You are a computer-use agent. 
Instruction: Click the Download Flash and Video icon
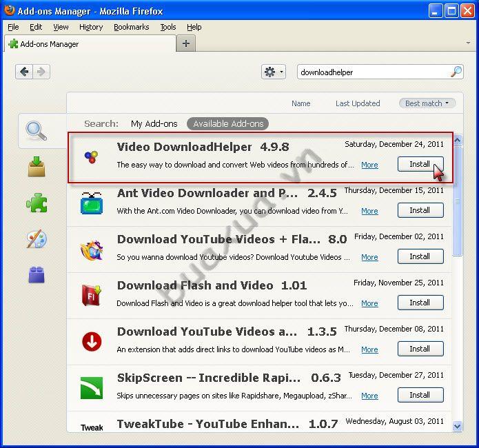92,295
